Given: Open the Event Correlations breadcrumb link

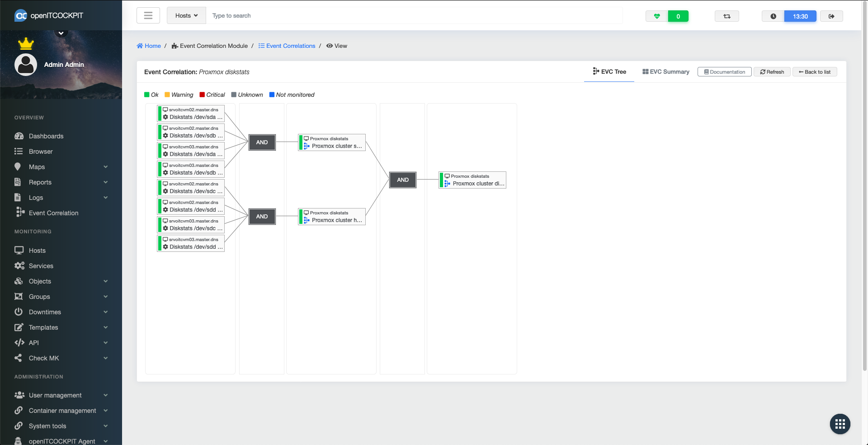Looking at the screenshot, I should (287, 46).
